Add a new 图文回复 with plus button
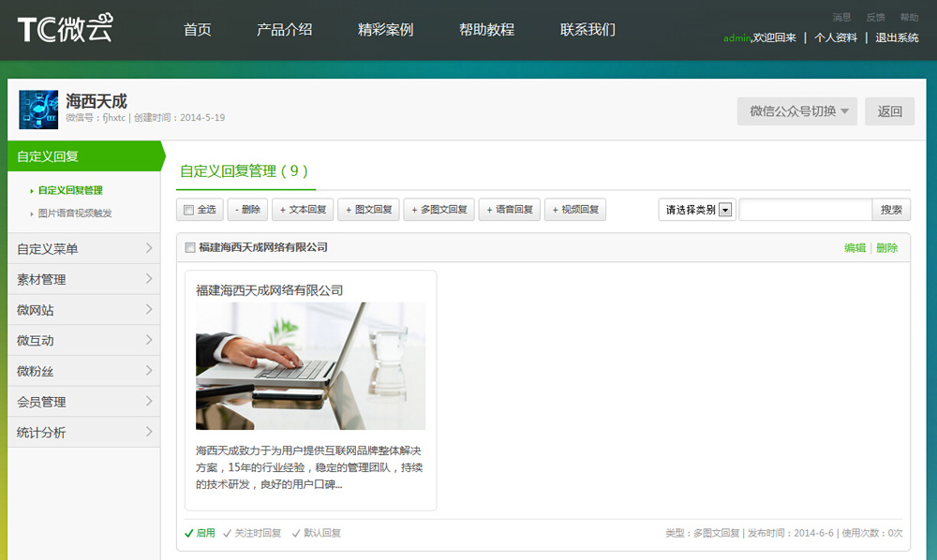This screenshot has width=937, height=560. click(x=368, y=210)
